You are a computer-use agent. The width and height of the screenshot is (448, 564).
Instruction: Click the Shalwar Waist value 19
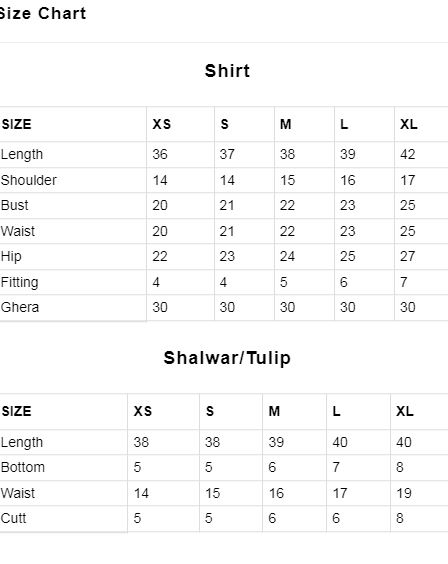click(x=404, y=493)
